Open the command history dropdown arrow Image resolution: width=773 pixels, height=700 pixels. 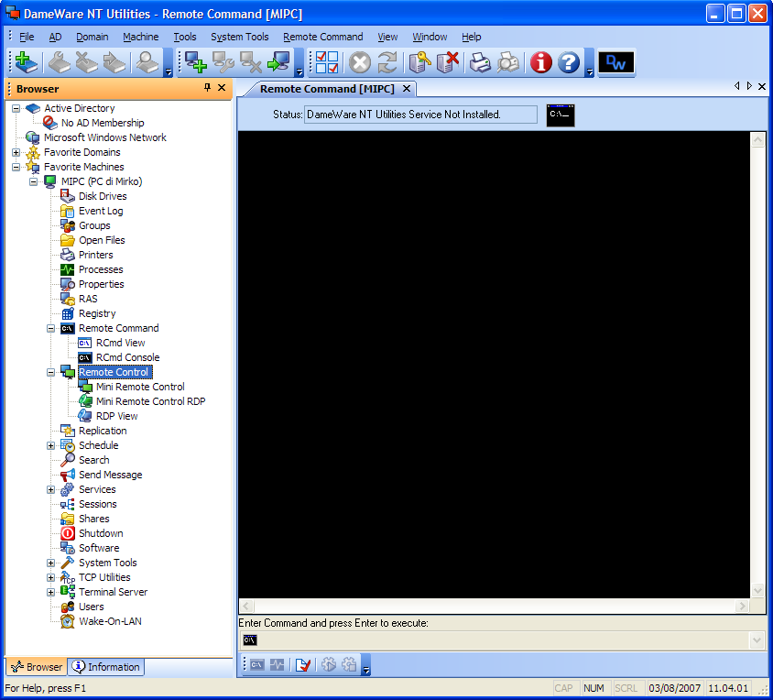click(757, 640)
